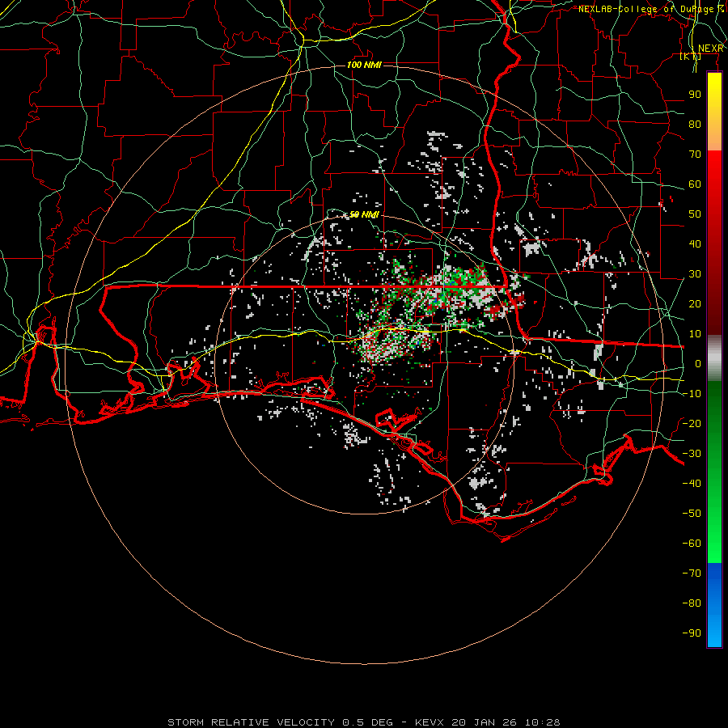
Task: Click the -40 value on velocity legend
Action: click(x=692, y=484)
